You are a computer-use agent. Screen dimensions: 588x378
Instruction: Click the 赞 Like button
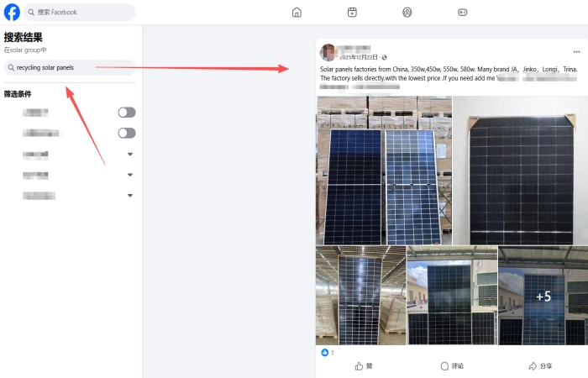coord(364,366)
